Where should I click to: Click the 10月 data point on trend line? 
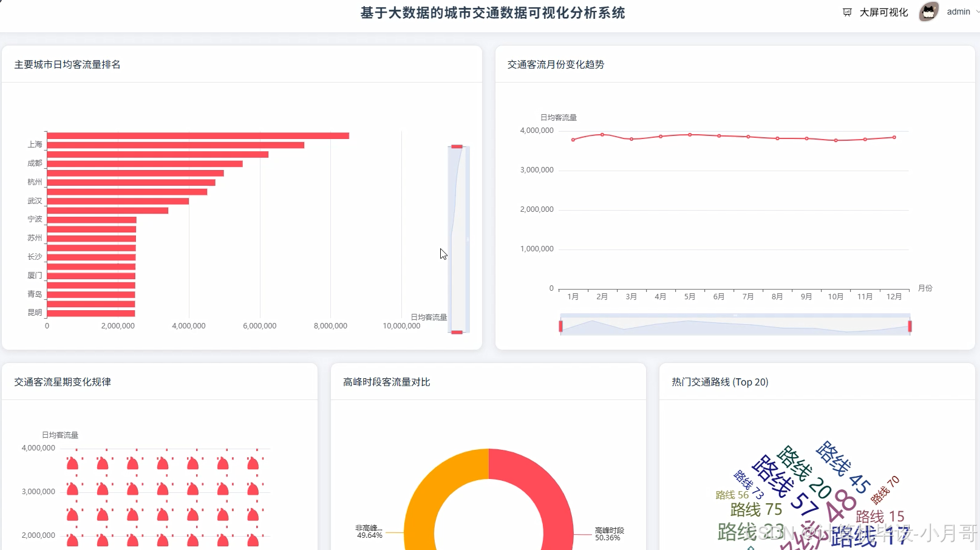click(836, 140)
